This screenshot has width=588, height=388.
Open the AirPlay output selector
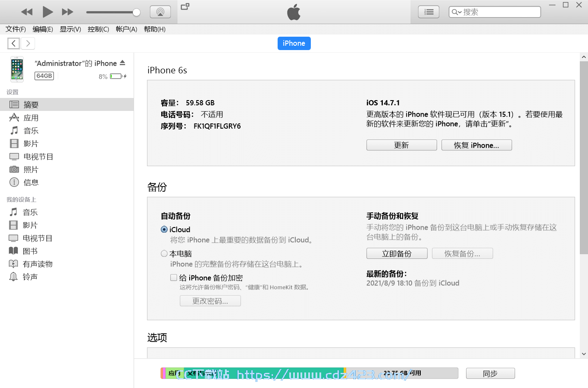coord(160,12)
